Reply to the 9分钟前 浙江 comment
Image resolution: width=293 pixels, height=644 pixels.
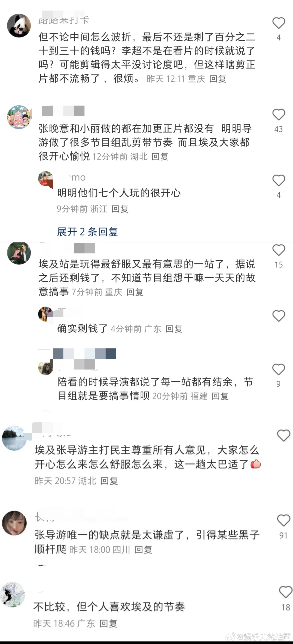(x=120, y=209)
